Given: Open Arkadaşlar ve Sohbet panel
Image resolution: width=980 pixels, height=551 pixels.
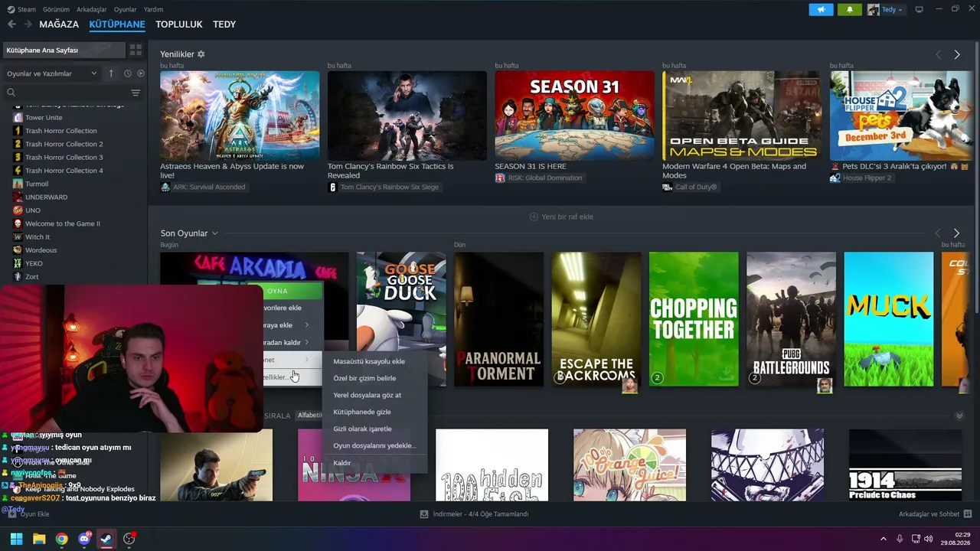Looking at the screenshot, I should (x=935, y=514).
